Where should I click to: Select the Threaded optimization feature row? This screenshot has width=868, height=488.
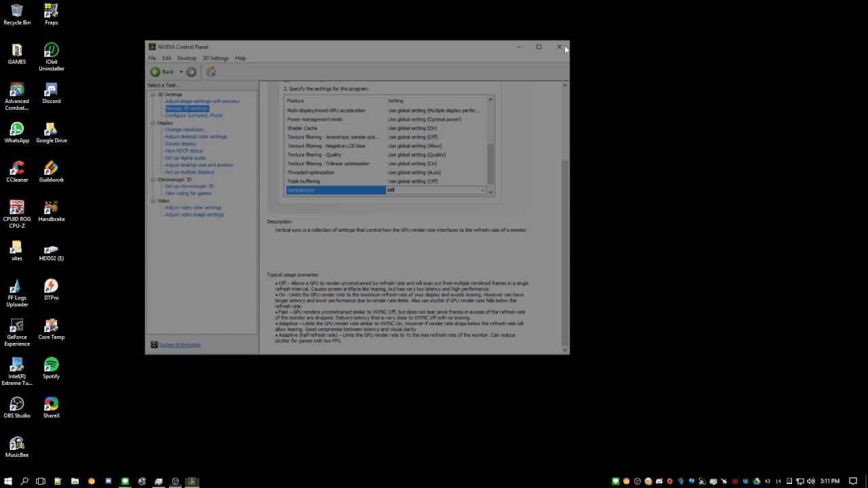[x=385, y=172]
